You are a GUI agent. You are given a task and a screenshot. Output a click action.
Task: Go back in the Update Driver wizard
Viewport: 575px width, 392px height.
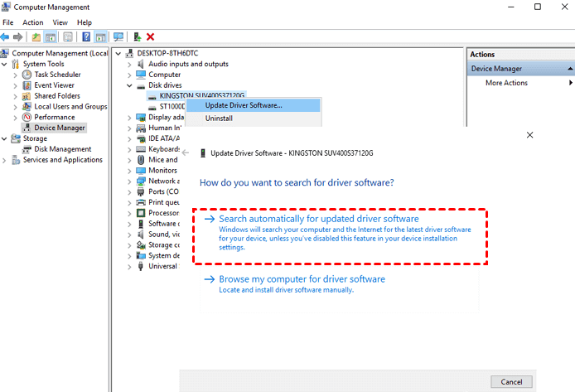click(186, 153)
